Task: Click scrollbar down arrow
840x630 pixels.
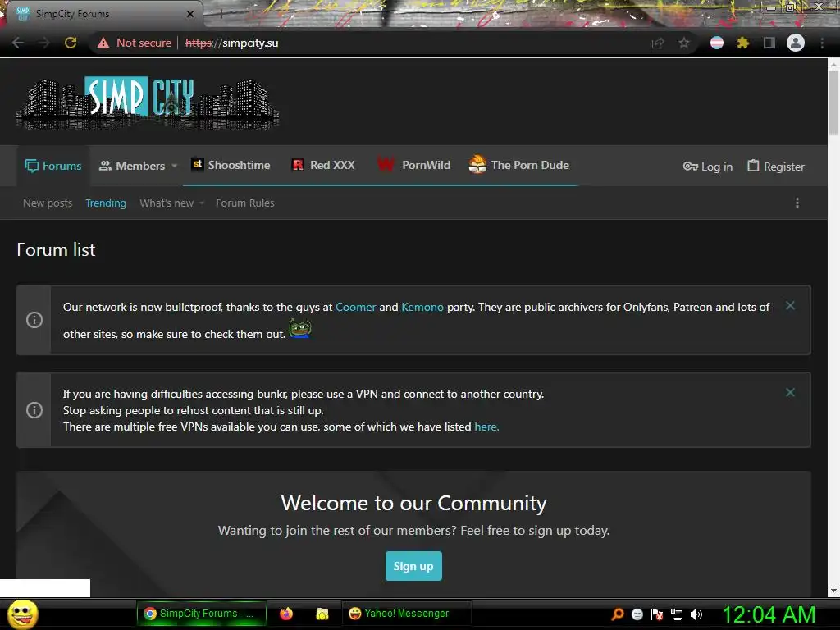Action: click(x=833, y=591)
